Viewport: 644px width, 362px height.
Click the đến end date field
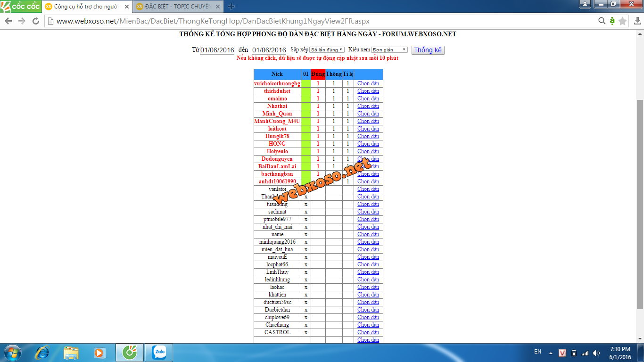[x=269, y=50]
